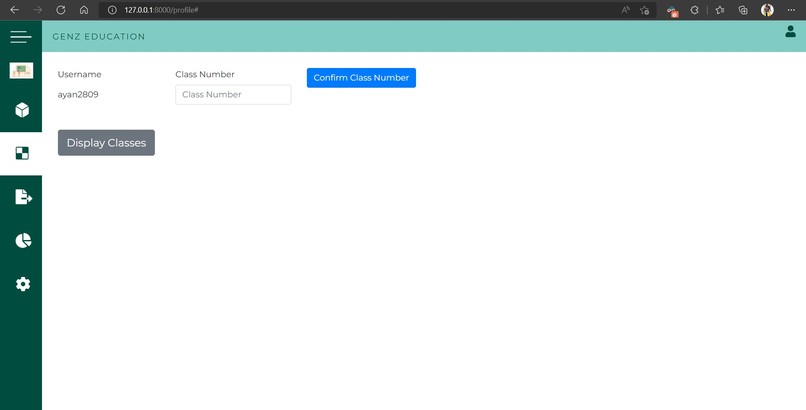Click the user profile icon in header
The image size is (806, 410).
tap(790, 32)
